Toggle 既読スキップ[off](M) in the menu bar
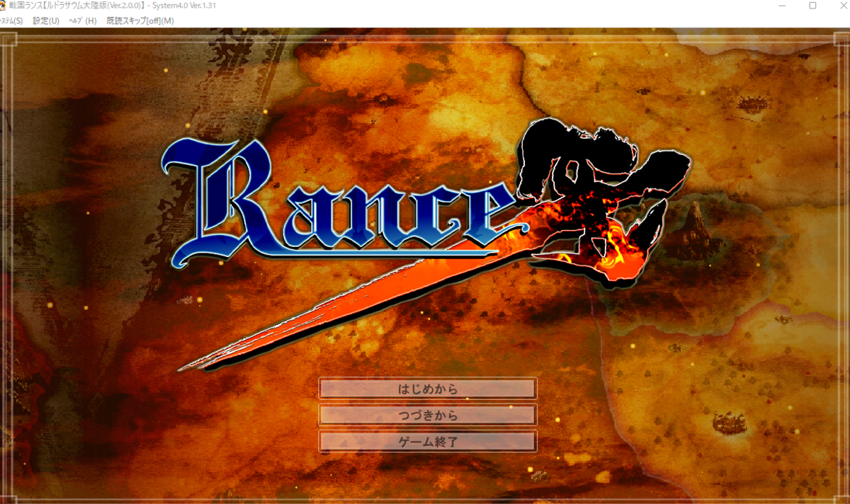The image size is (850, 504). pos(140,21)
